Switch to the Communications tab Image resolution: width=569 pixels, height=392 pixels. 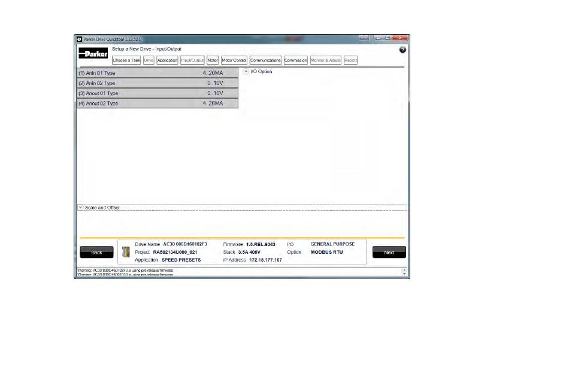pos(265,60)
